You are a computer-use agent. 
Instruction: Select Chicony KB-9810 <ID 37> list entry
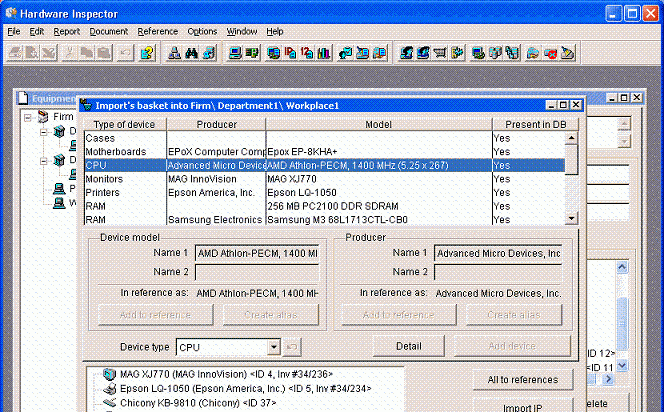click(x=198, y=403)
